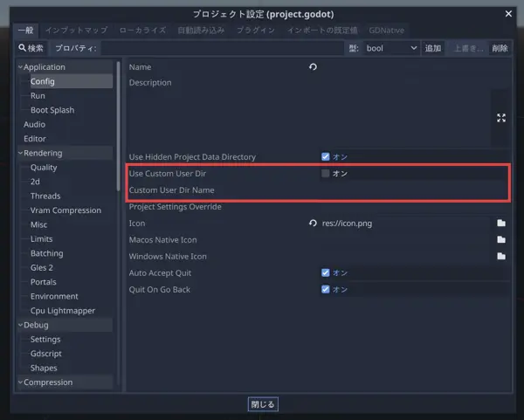Image resolution: width=524 pixels, height=420 pixels.
Task: Switch to the 一般 tab
Action: point(25,31)
